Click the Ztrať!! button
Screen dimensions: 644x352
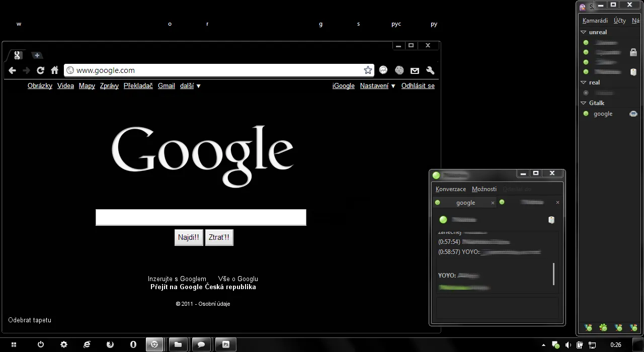coord(219,237)
